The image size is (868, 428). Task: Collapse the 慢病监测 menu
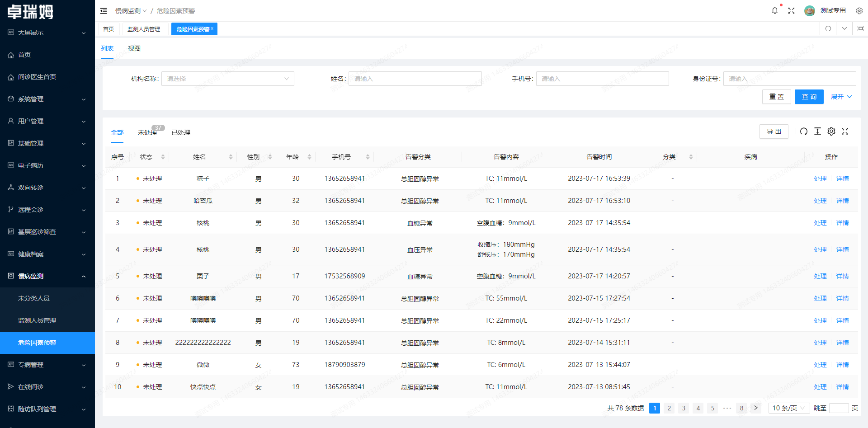point(47,276)
